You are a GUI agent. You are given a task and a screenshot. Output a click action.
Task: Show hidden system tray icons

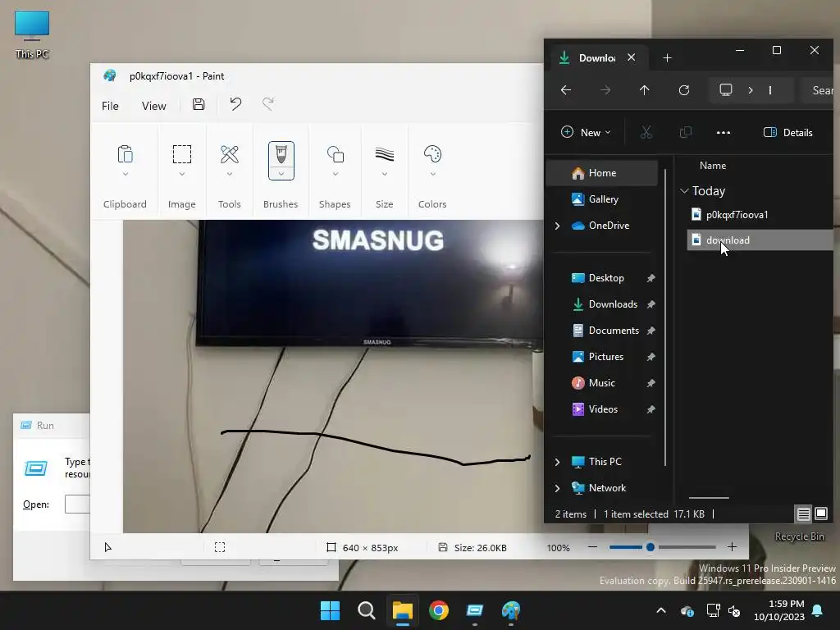[x=661, y=610]
